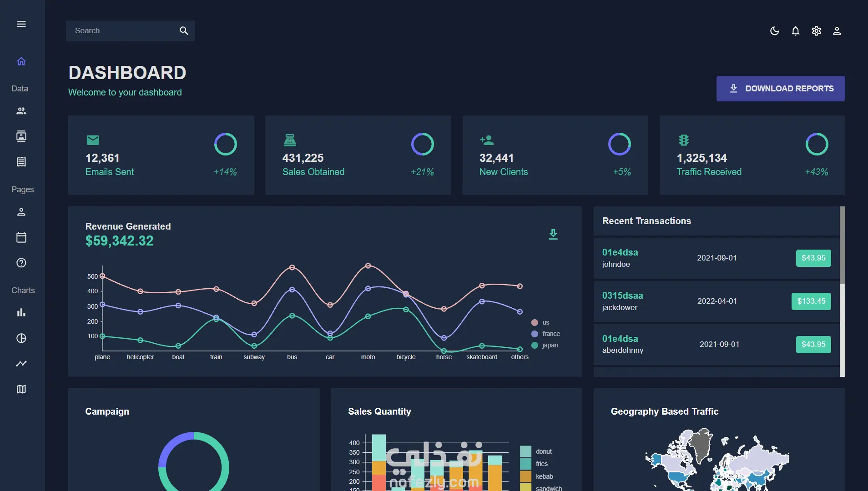The image size is (868, 491).
Task: Open the Manage Team people icon in the sidebar
Action: 21,111
